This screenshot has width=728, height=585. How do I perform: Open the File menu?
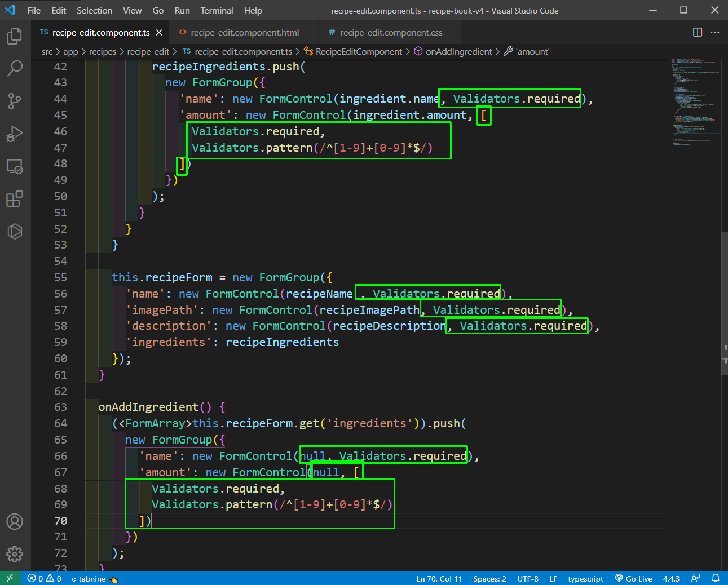[34, 10]
